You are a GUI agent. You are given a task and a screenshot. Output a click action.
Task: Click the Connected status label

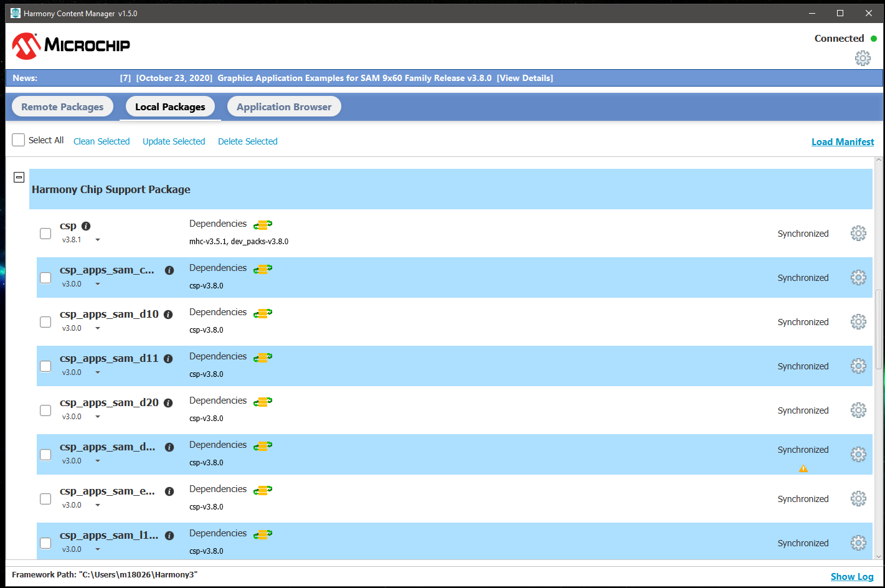[x=839, y=39]
